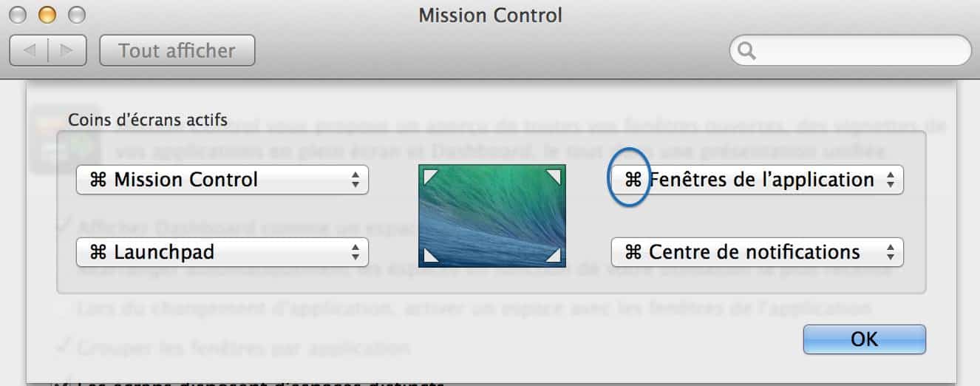The image size is (980, 386).
Task: Go forward with the right arrow
Action: pyautogui.click(x=67, y=51)
